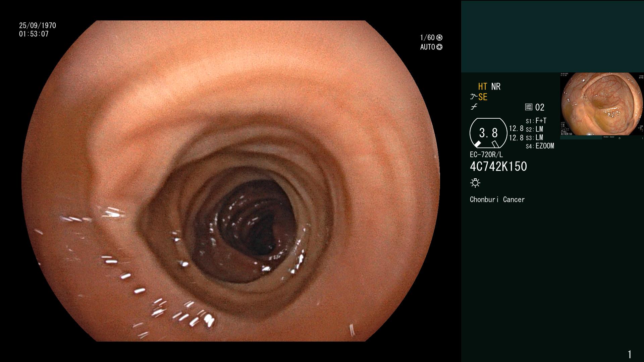Click the date text 25/09/1970
644x362 pixels.
tap(38, 25)
